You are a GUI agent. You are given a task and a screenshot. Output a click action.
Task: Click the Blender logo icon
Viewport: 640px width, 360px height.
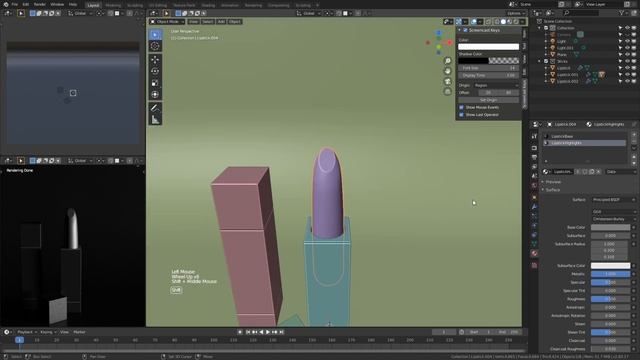(x=6, y=4)
